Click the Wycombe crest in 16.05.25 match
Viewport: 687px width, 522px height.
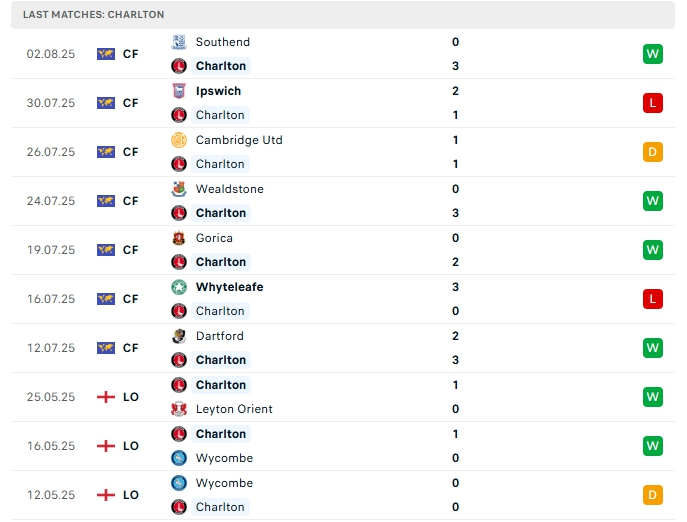tap(179, 458)
